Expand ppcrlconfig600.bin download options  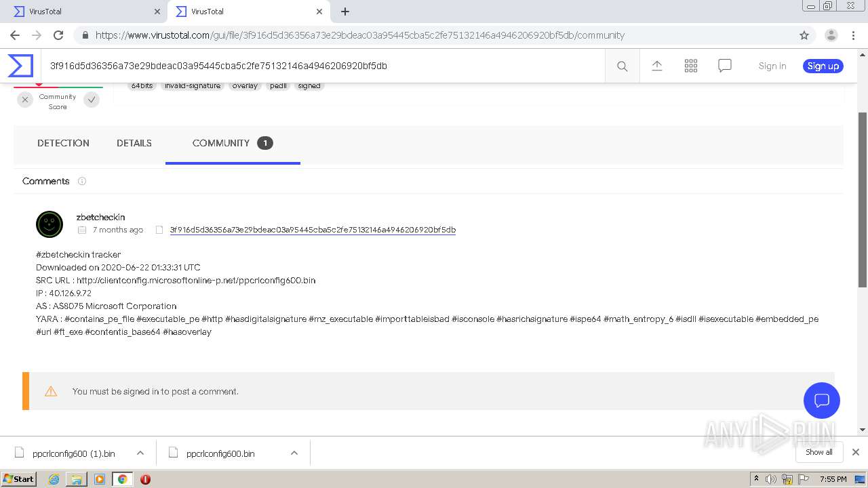click(294, 453)
